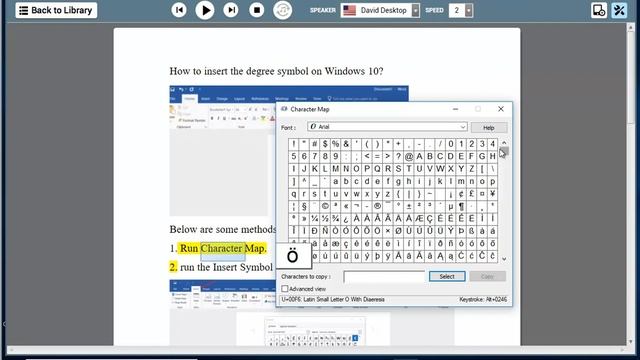Viewport: 640px width, 360px height.
Task: Select the ± plus-minus character in the grid
Action: 409,206
